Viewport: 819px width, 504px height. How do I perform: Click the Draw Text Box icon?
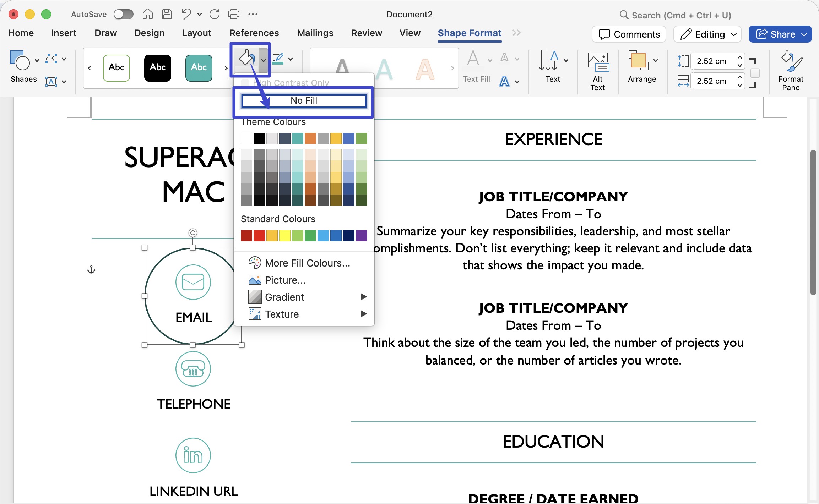(51, 82)
